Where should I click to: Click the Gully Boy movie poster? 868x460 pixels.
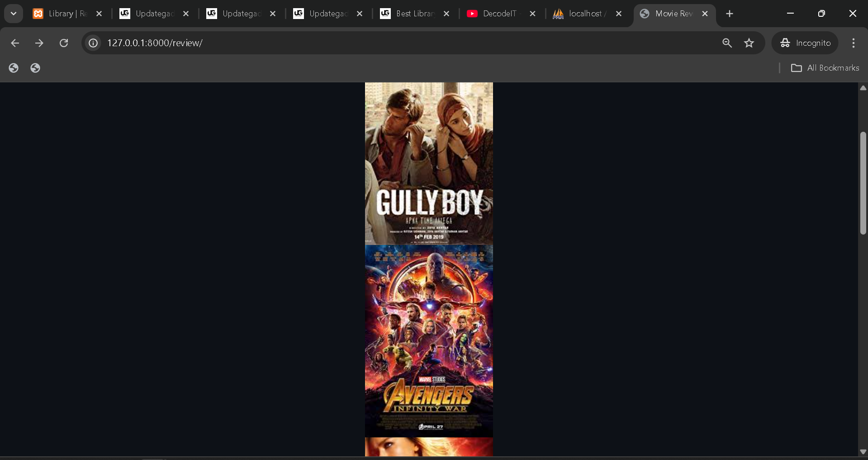coord(429,163)
